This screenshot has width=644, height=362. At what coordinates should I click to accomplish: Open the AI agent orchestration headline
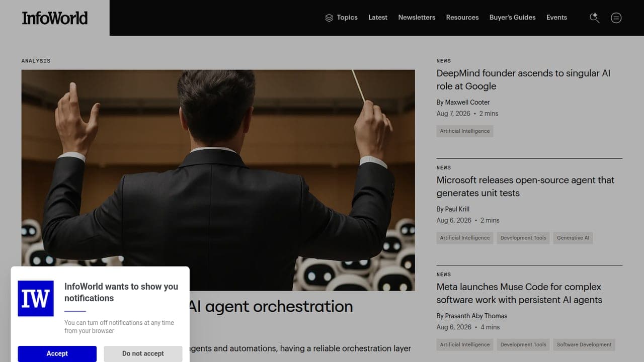click(271, 307)
